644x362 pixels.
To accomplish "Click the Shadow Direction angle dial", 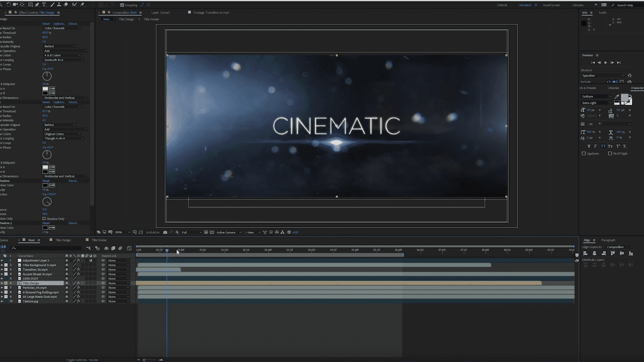I will (x=47, y=202).
